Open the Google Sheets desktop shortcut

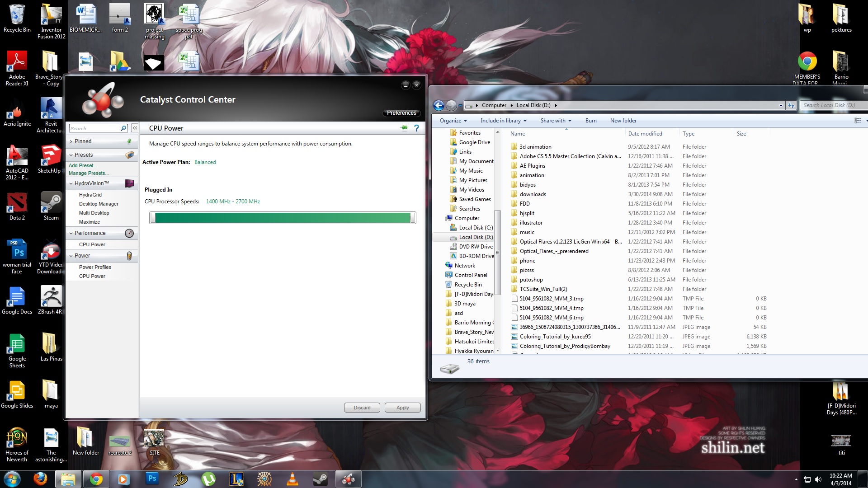click(17, 350)
